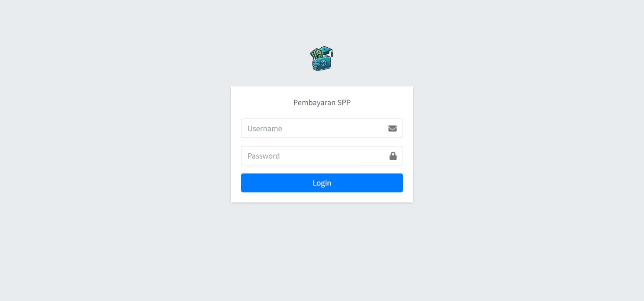Activate the field with envelope icon
Viewport: 644px width, 301px height.
click(322, 128)
